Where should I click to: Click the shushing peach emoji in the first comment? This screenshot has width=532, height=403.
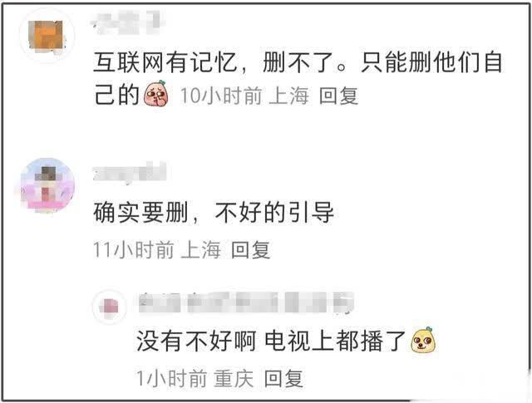pos(156,94)
